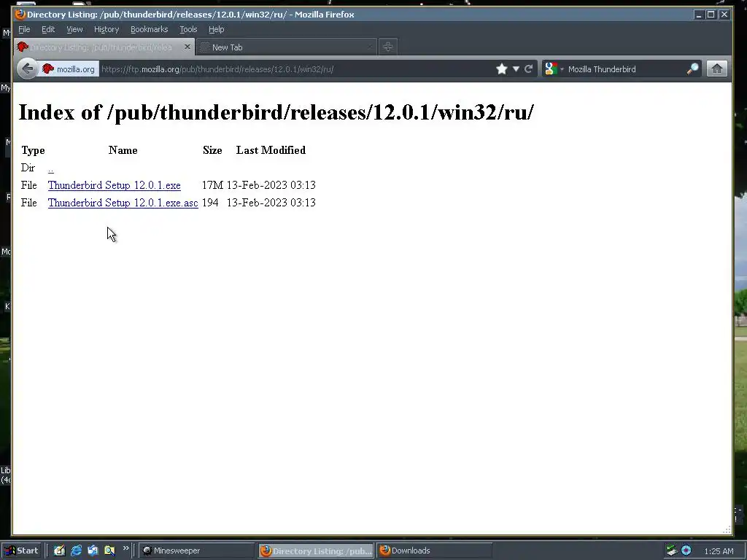Open the Downloads window from taskbar

click(434, 551)
